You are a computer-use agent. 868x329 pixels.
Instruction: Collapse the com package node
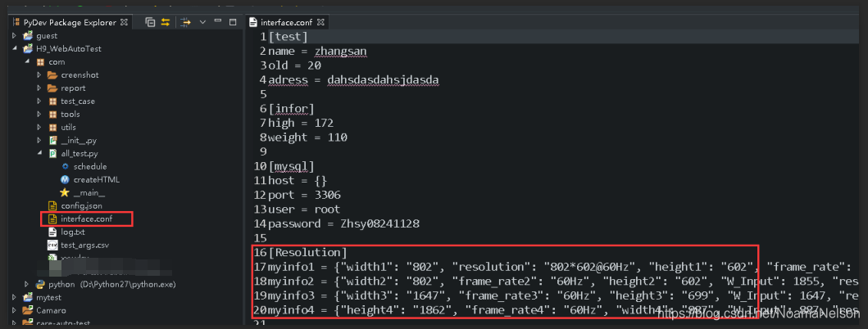[26, 62]
